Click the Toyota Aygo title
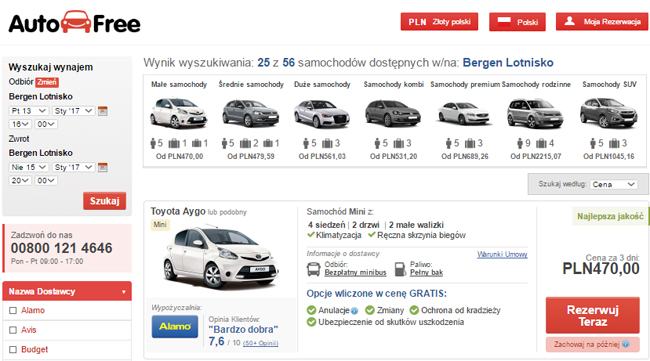This screenshot has width=650, height=361. 178,211
